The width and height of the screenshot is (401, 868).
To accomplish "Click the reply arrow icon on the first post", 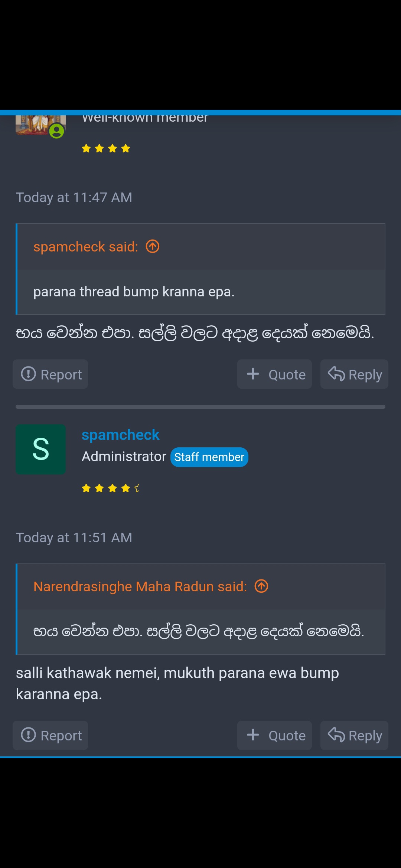I will (336, 374).
